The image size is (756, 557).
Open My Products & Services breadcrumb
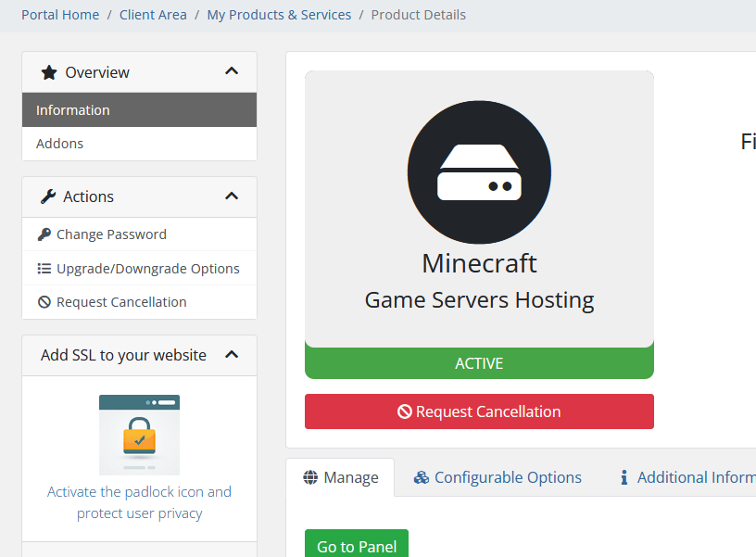click(279, 15)
